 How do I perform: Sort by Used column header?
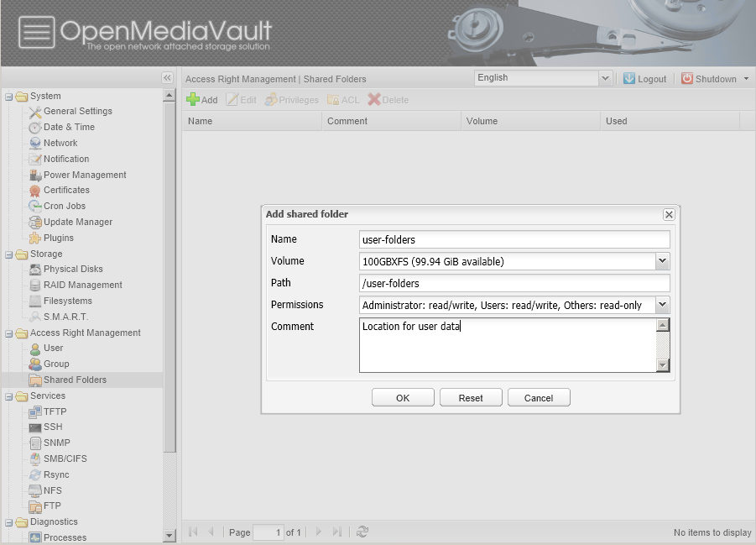point(670,121)
